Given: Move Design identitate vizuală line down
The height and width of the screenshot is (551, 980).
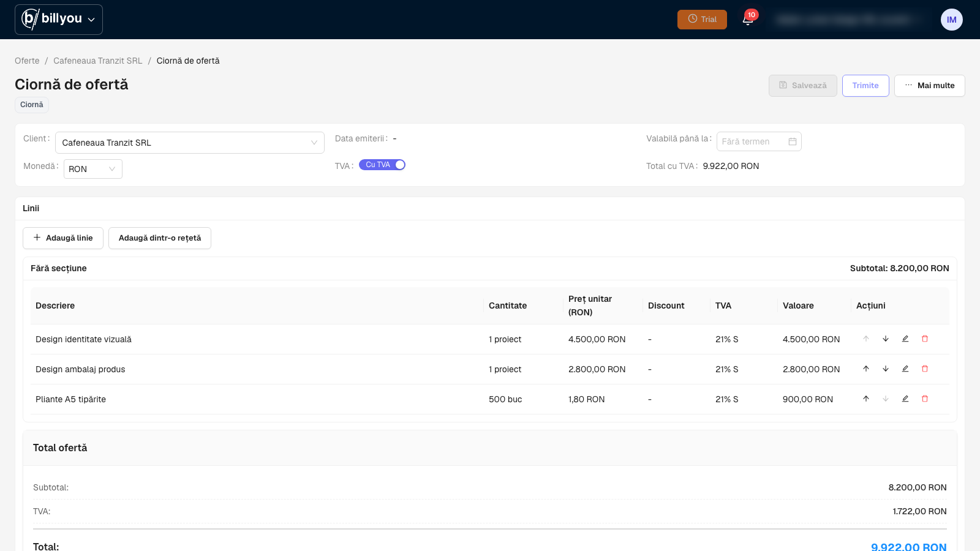Looking at the screenshot, I should [886, 339].
